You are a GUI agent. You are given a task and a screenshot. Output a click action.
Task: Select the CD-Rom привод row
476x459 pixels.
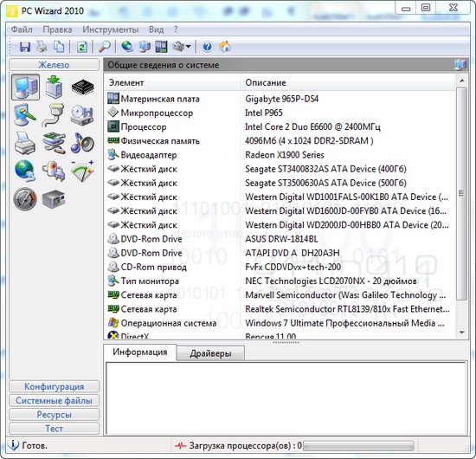tap(280, 267)
